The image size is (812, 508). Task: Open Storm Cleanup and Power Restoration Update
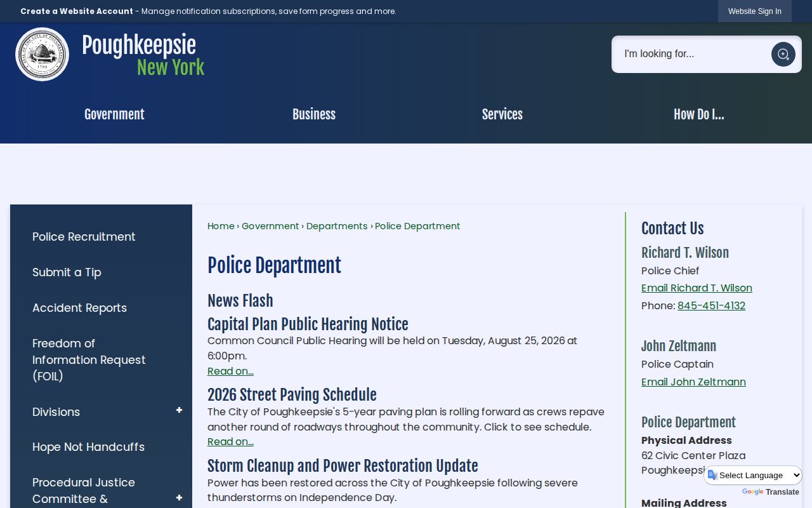pyautogui.click(x=343, y=466)
